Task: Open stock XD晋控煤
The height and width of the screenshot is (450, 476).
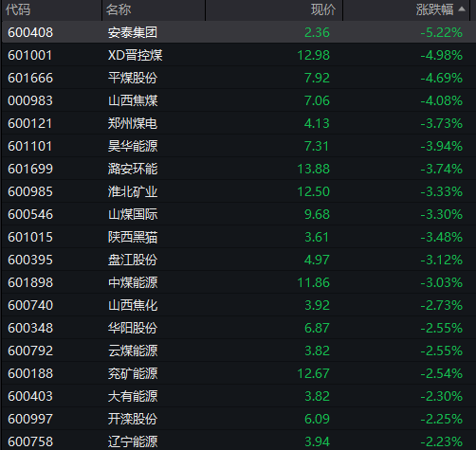Action: tap(135, 55)
